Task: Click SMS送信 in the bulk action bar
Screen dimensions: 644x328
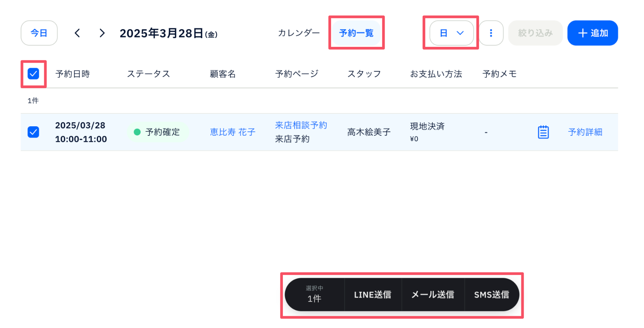Action: point(491,295)
